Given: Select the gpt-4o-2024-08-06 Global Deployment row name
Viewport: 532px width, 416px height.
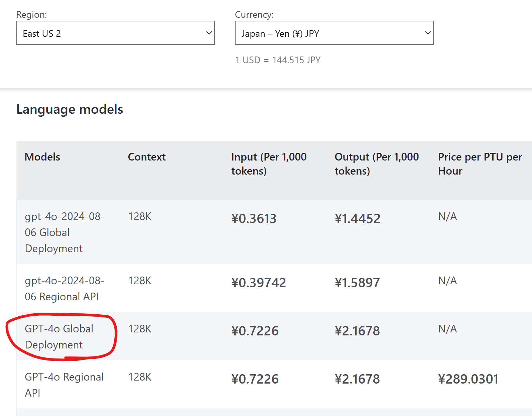Looking at the screenshot, I should pyautogui.click(x=64, y=232).
